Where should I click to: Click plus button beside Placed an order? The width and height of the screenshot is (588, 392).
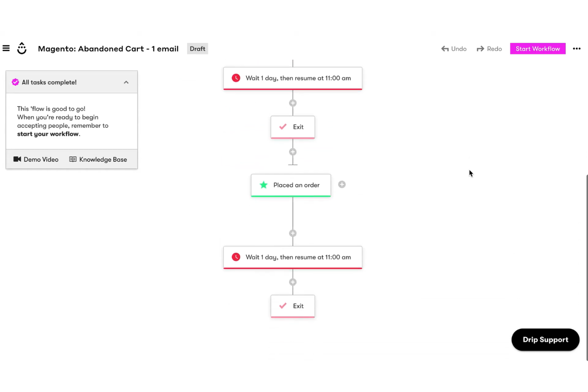pos(342,184)
